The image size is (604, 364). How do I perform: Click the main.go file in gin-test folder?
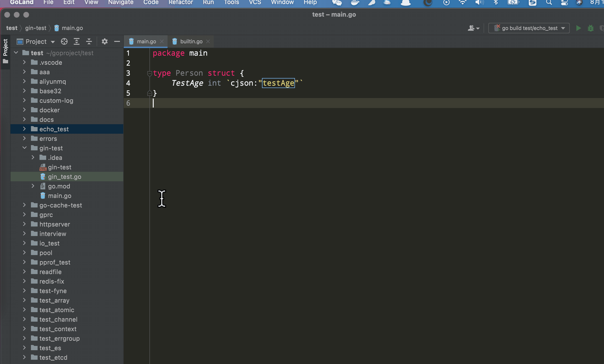59,195
